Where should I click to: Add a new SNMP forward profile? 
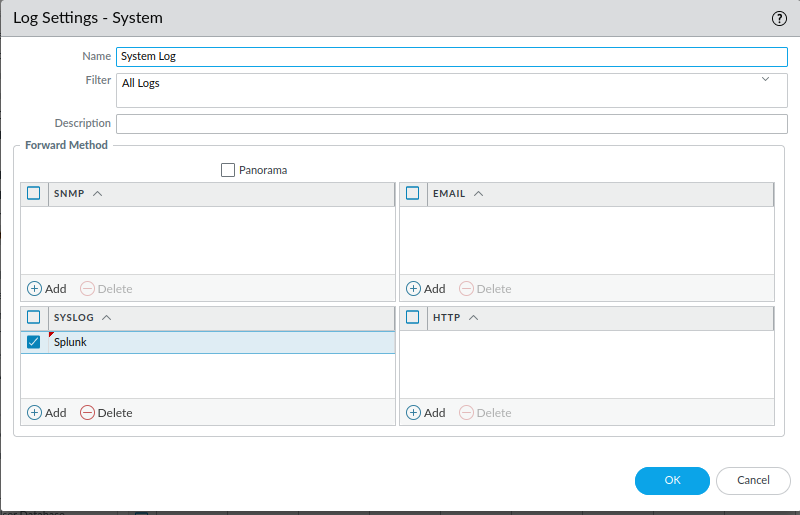(x=46, y=289)
